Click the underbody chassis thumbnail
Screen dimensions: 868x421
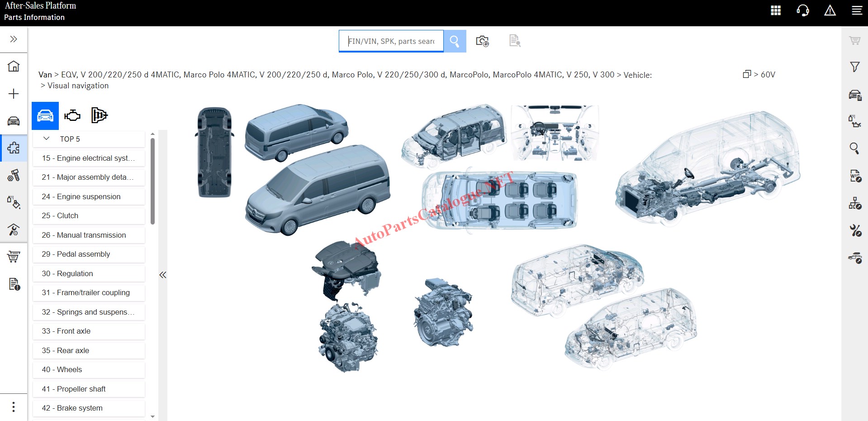coord(214,152)
